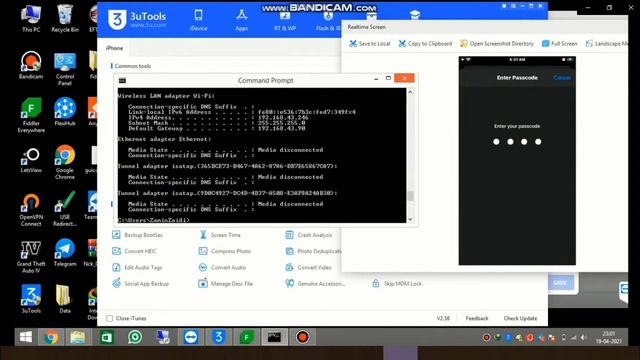
Task: Select the Control Panel desktop shortcut
Action: [x=65, y=69]
